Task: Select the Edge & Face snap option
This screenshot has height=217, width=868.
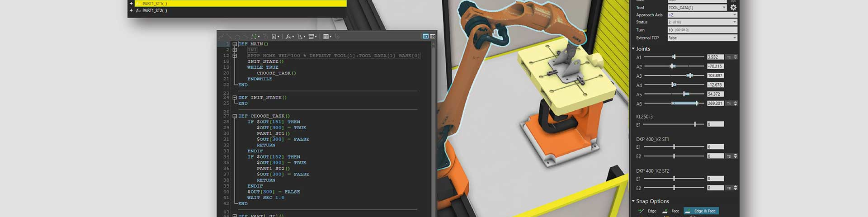Action: [x=701, y=211]
